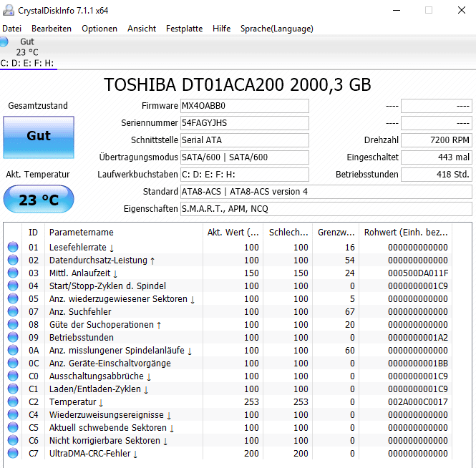Click the Gesamtzustand label
Viewport: 476px width, 468px height.
tap(38, 106)
